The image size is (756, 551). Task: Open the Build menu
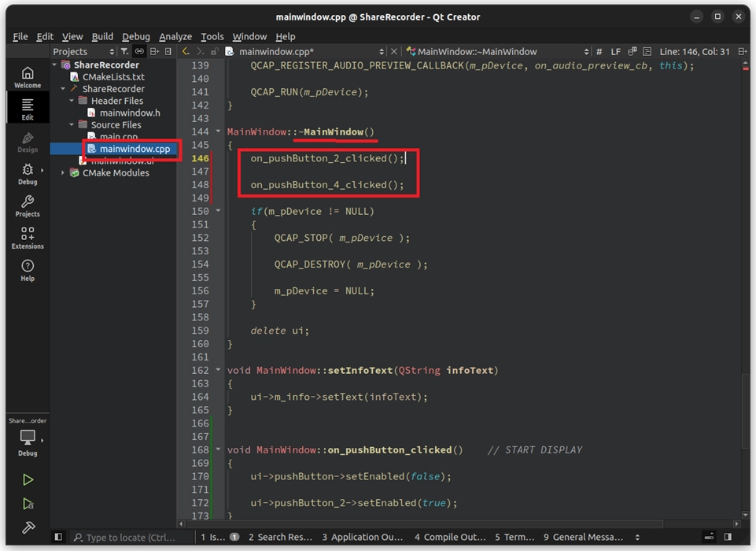point(102,36)
